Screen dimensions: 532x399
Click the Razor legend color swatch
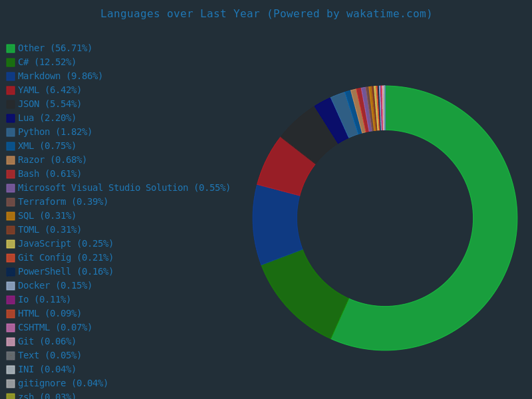click(x=11, y=160)
